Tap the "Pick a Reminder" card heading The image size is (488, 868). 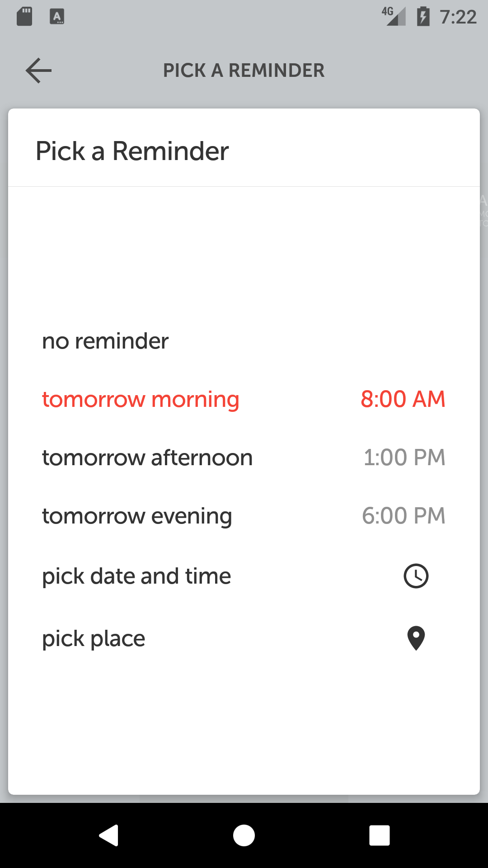coord(132,151)
